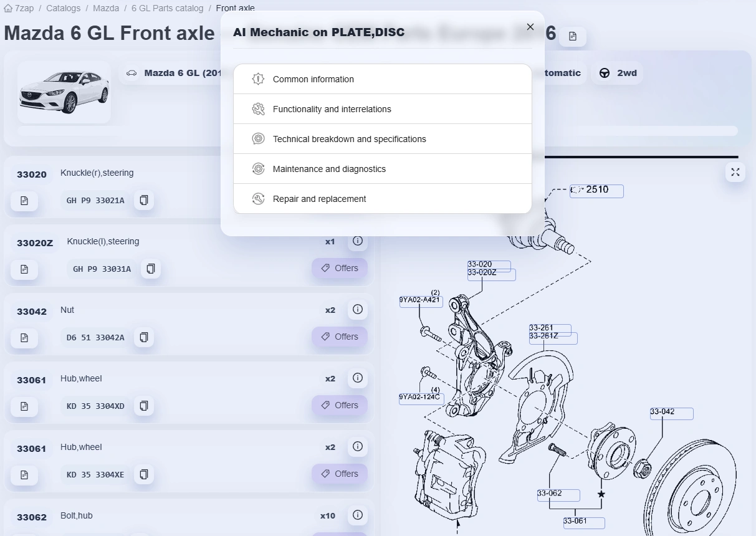Show info for Hub,wheel KD 35 3304XD
756x536 pixels.
tap(358, 378)
